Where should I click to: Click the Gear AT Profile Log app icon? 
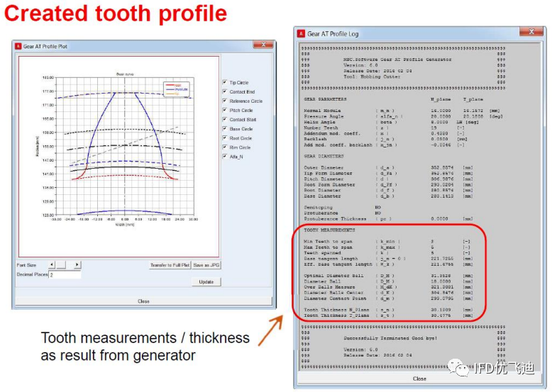[x=301, y=34]
